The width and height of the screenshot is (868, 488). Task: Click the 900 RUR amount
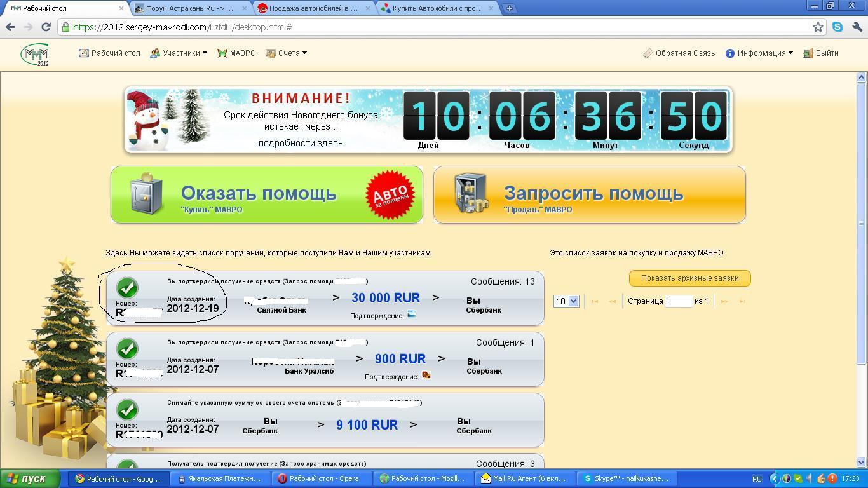coord(400,359)
